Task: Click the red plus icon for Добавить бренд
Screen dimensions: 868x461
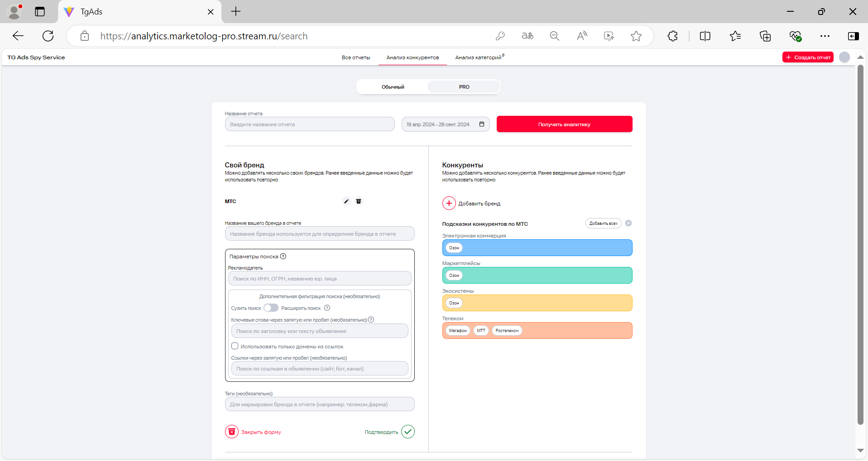Action: tap(449, 203)
